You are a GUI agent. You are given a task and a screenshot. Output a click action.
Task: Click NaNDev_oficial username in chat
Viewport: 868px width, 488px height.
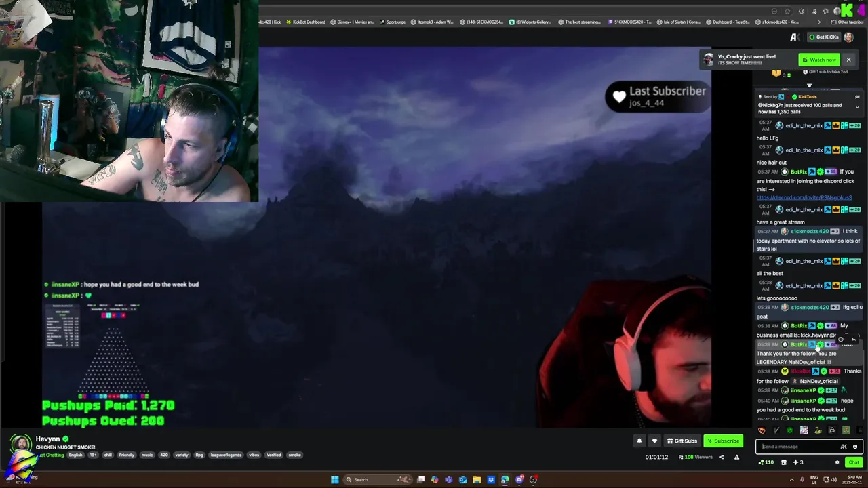(x=818, y=381)
